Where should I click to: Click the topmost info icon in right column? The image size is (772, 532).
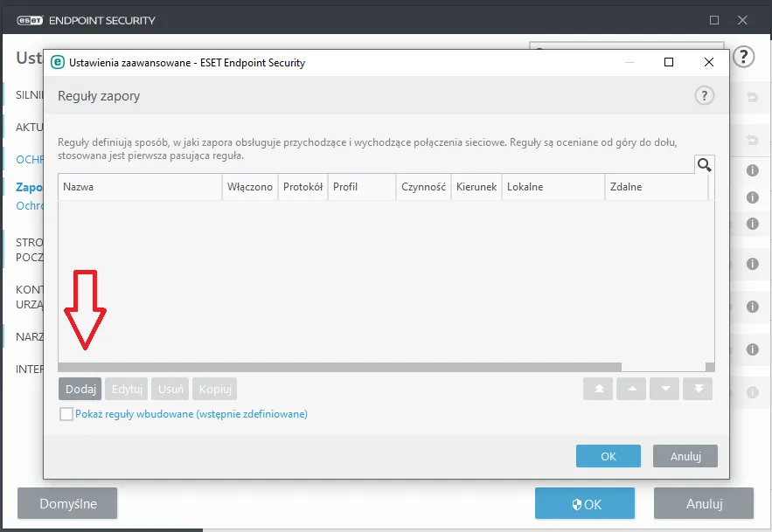pos(752,170)
